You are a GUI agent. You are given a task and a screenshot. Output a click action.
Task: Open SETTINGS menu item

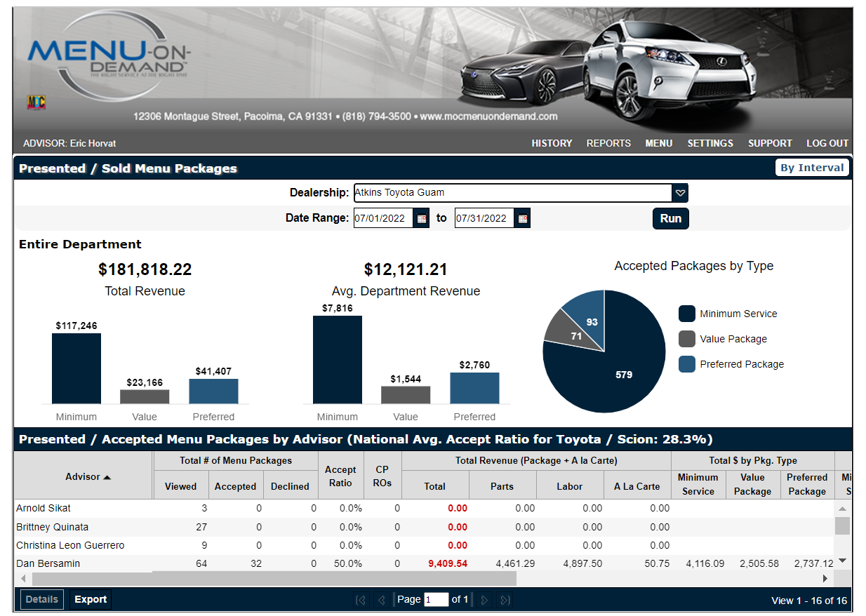click(710, 143)
